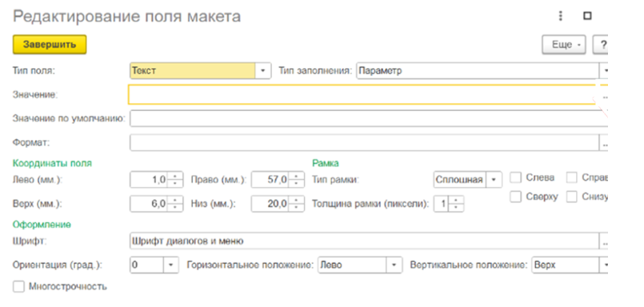The width and height of the screenshot is (644, 307).
Task: Click the Верх (мм.) value field
Action: point(149,204)
